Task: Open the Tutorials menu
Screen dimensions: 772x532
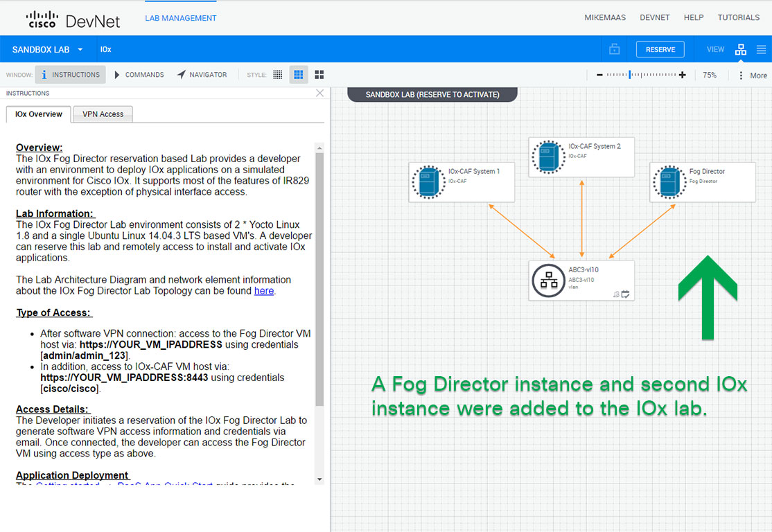Action: [x=738, y=18]
